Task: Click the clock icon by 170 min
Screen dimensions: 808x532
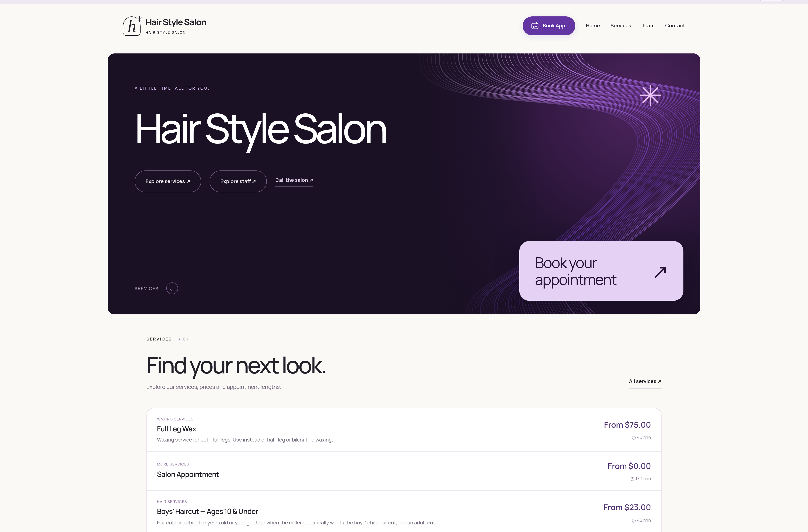Action: 632,479
